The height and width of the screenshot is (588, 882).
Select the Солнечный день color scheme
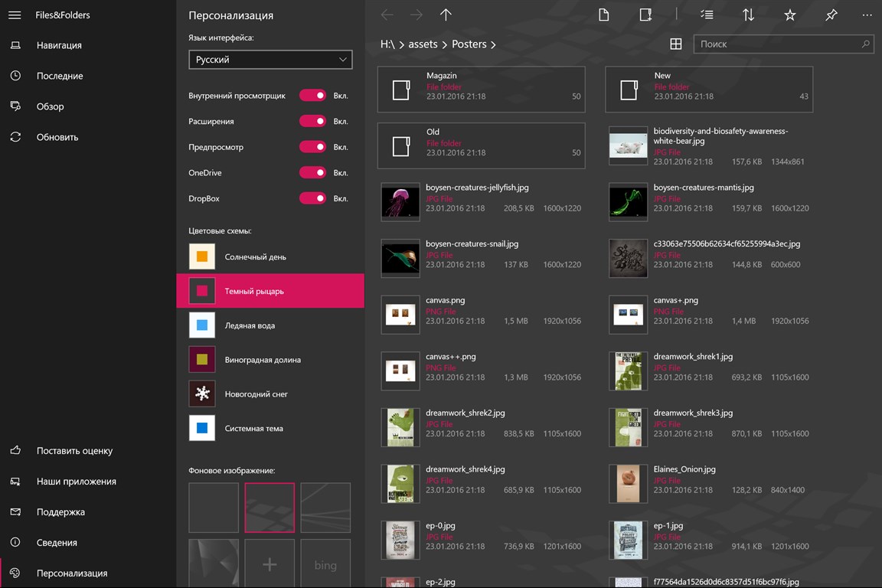pyautogui.click(x=255, y=256)
